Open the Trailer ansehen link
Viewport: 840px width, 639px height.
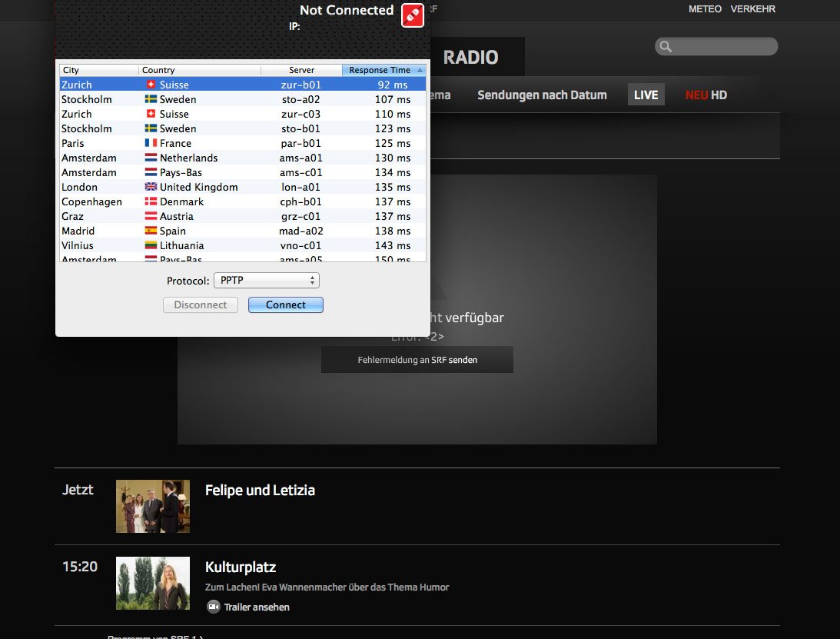(257, 607)
